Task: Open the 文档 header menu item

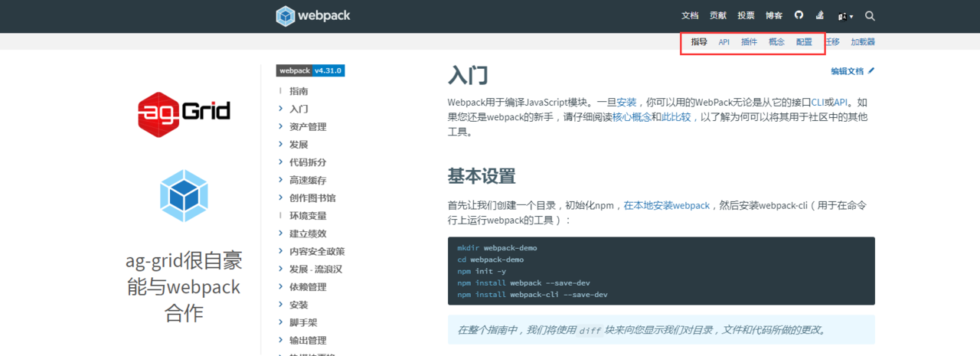Action: [690, 16]
